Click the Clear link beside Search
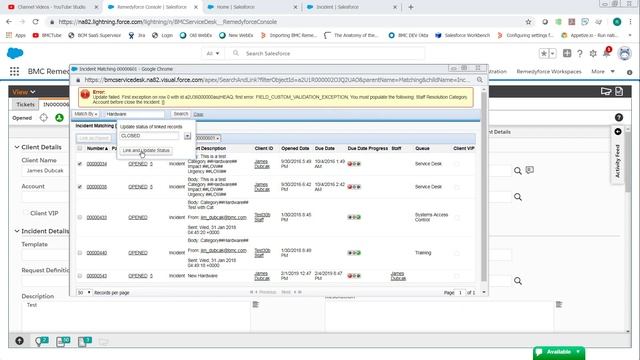The height and width of the screenshot is (360, 640). (198, 114)
